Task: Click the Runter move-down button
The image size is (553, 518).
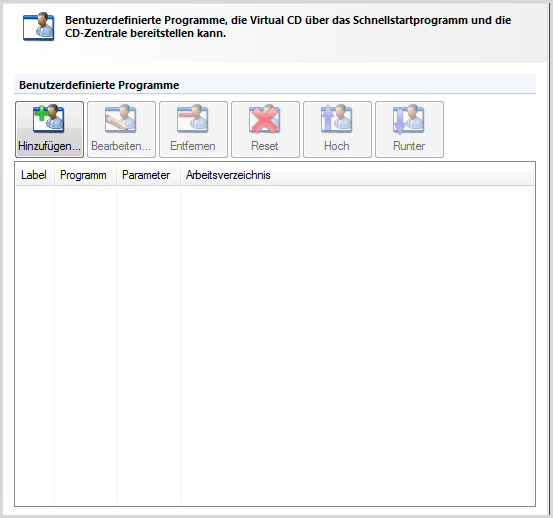Action: [409, 129]
